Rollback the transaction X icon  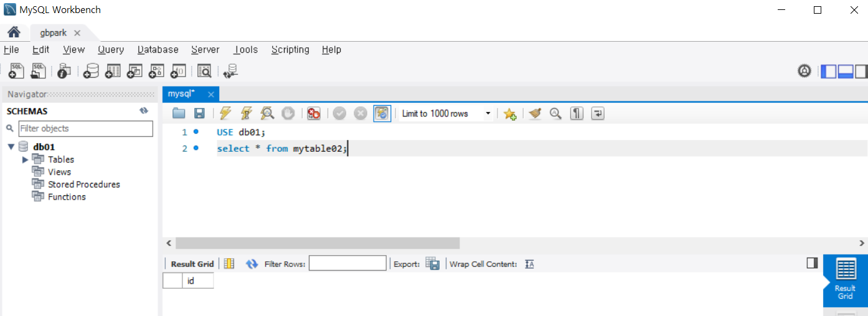pos(361,113)
